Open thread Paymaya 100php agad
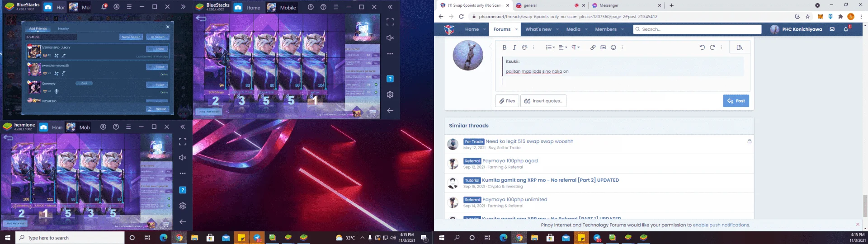Screen dimensions: 868x244 coord(510,161)
